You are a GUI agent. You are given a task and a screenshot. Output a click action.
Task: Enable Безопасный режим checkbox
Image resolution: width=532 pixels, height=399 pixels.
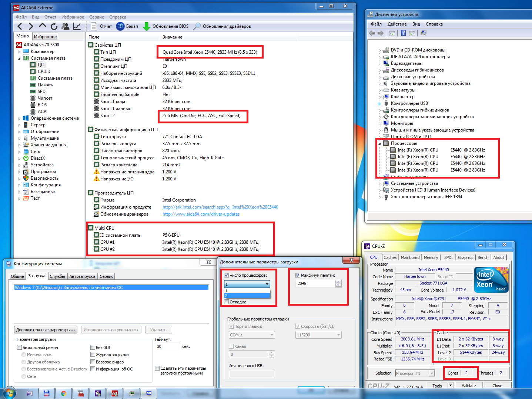pos(19,348)
